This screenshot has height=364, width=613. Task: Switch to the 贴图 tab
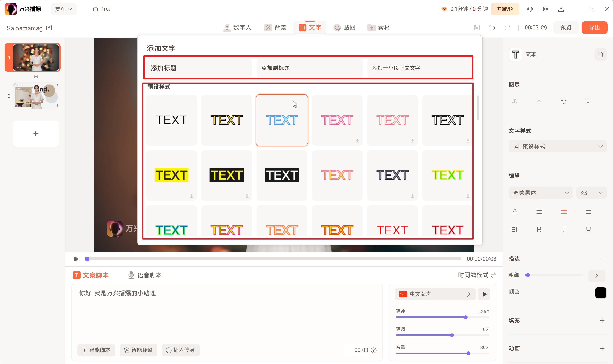pyautogui.click(x=344, y=27)
